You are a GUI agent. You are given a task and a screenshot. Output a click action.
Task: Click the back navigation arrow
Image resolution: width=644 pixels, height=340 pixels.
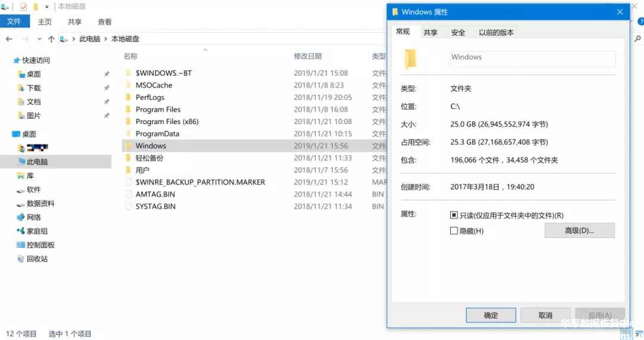[x=9, y=39]
